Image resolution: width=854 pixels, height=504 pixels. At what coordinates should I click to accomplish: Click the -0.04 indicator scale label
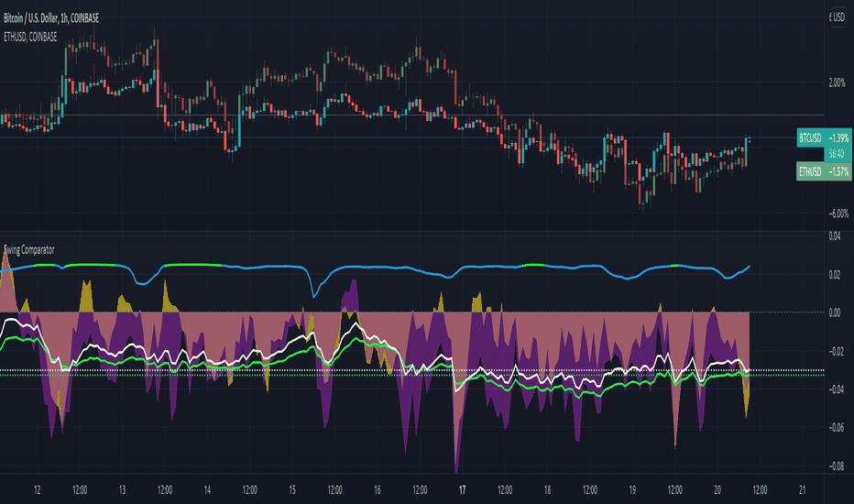click(835, 389)
